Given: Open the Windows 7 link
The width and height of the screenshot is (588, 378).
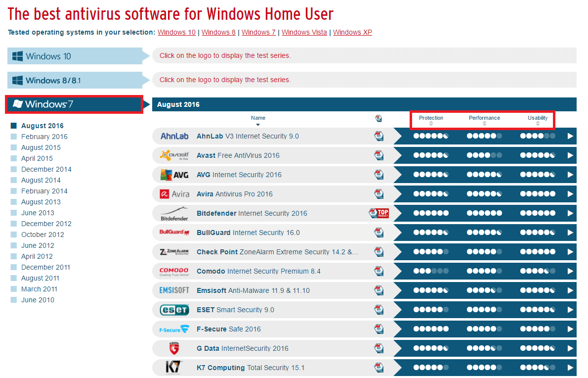Looking at the screenshot, I should (259, 32).
